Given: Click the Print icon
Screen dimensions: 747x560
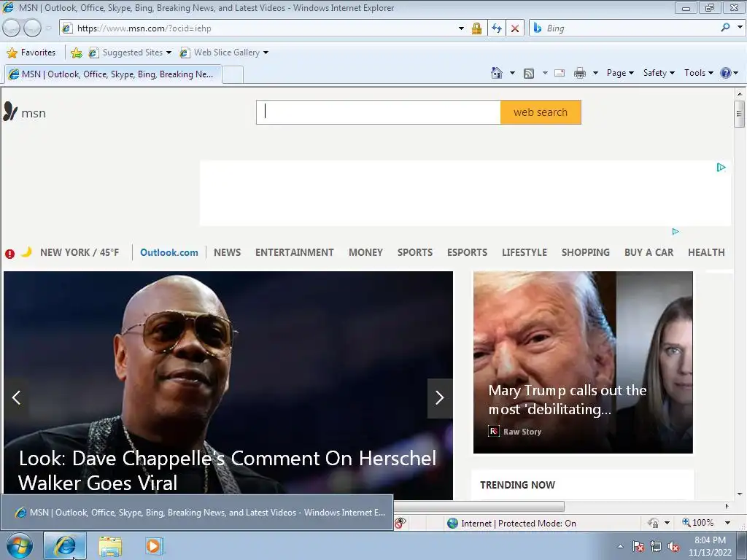Looking at the screenshot, I should click(580, 73).
